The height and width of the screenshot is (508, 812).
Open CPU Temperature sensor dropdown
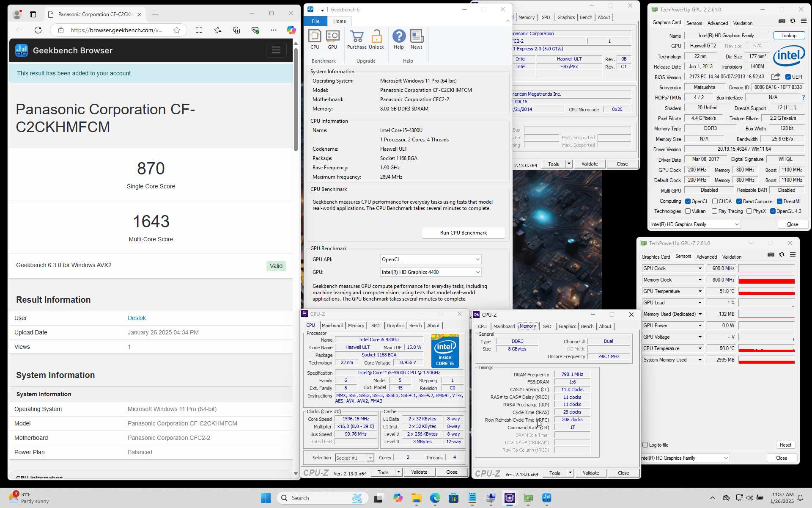click(700, 348)
